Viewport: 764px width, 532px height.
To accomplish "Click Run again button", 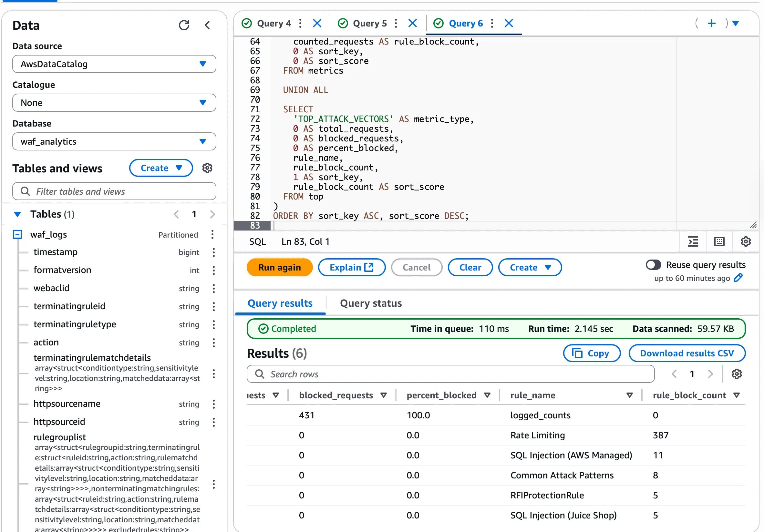I will 280,267.
